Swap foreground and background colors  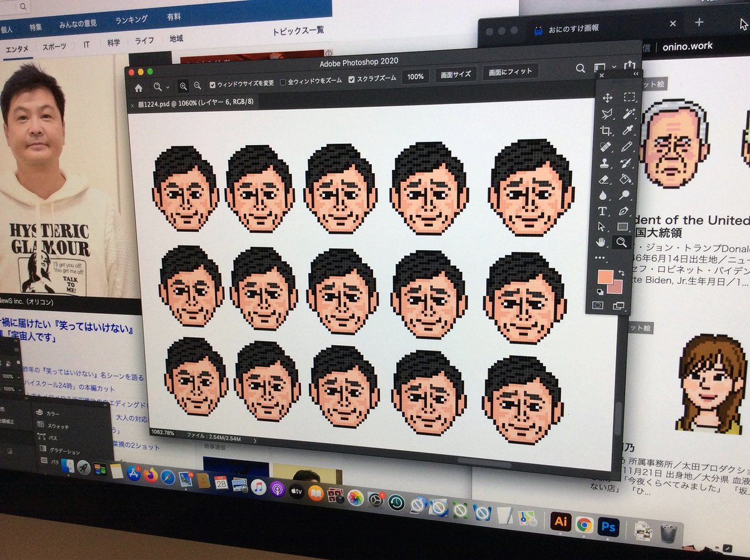pyautogui.click(x=621, y=274)
